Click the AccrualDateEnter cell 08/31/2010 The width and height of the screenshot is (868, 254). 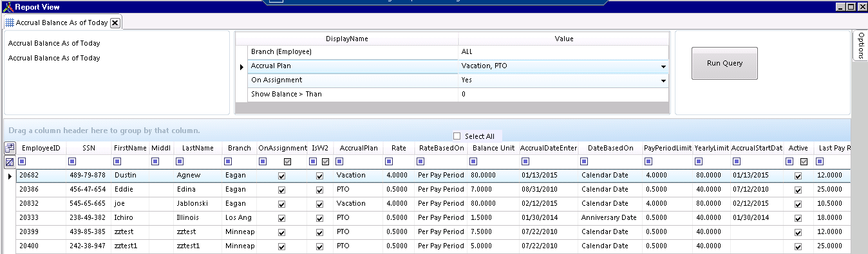point(548,190)
